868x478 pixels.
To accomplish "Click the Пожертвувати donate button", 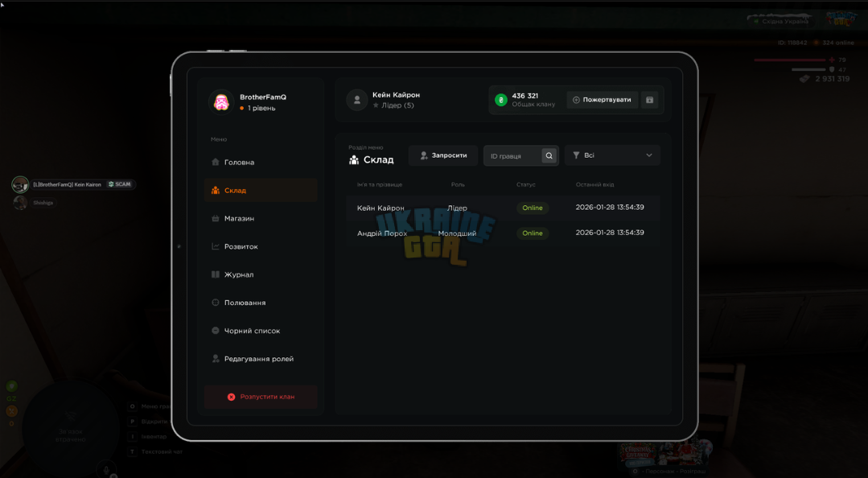I will tap(602, 100).
